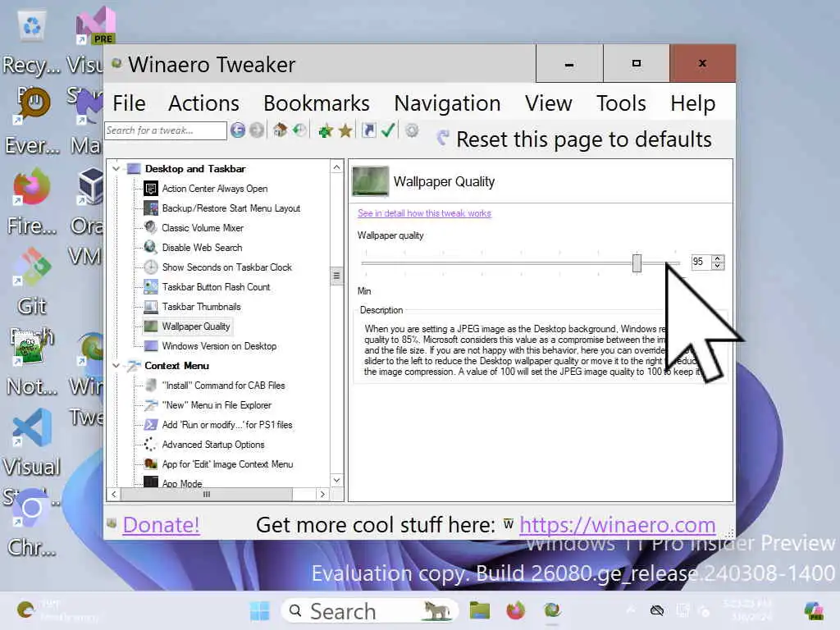Decrease wallpaper quality value with down arrow
Viewport: 840px width, 630px height.
(718, 266)
